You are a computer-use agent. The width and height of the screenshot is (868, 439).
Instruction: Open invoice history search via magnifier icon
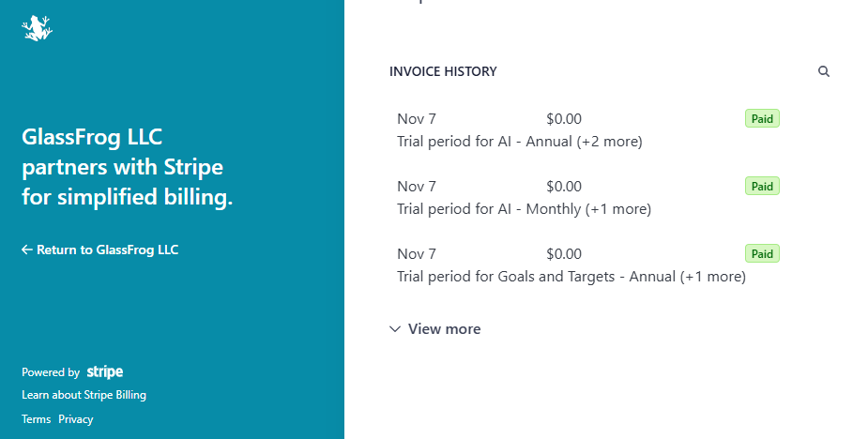pos(824,71)
